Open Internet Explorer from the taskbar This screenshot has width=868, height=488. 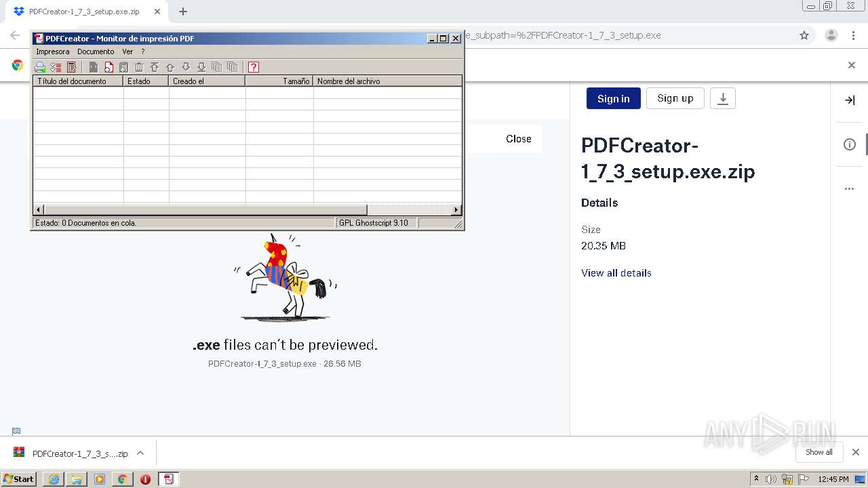[54, 479]
